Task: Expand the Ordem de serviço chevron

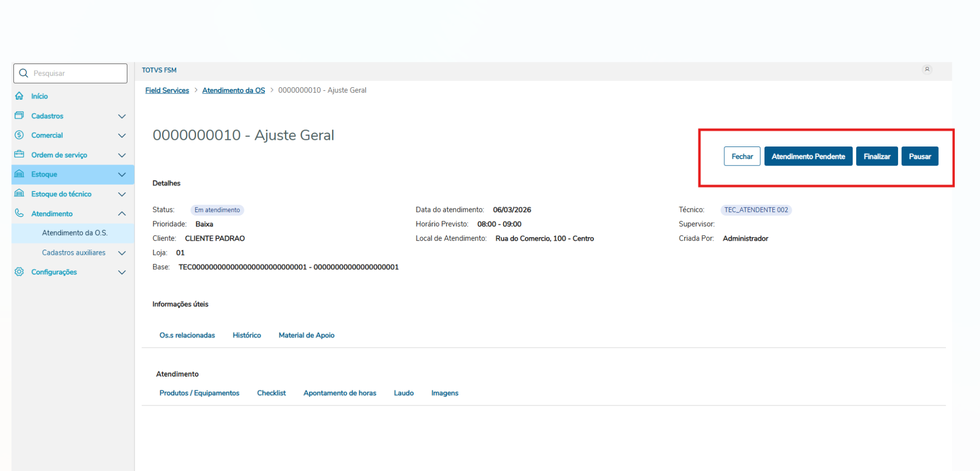Action: pyautogui.click(x=122, y=155)
